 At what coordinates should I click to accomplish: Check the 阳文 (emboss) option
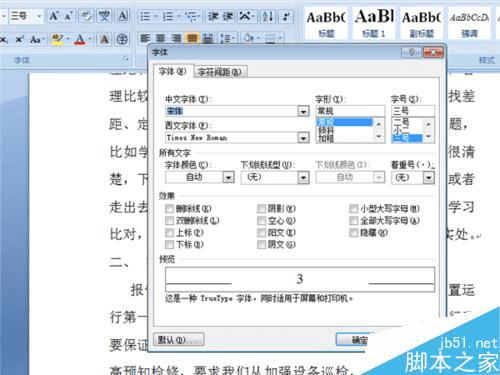261,233
